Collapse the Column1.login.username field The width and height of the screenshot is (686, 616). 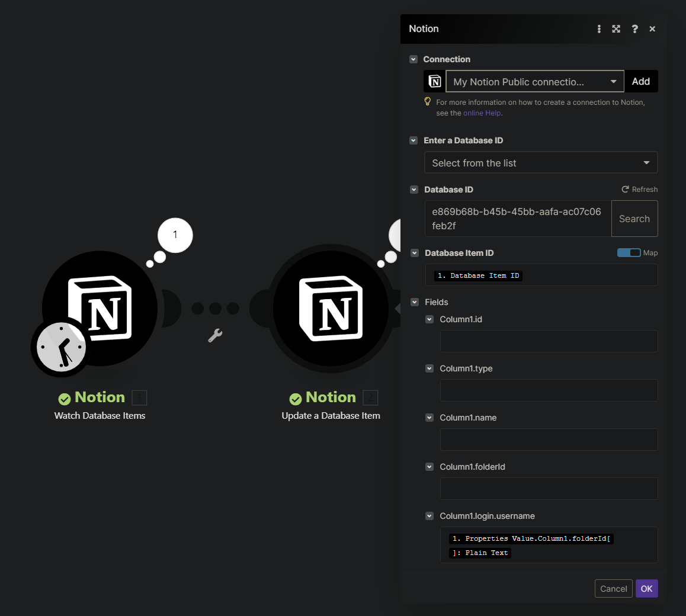point(429,516)
